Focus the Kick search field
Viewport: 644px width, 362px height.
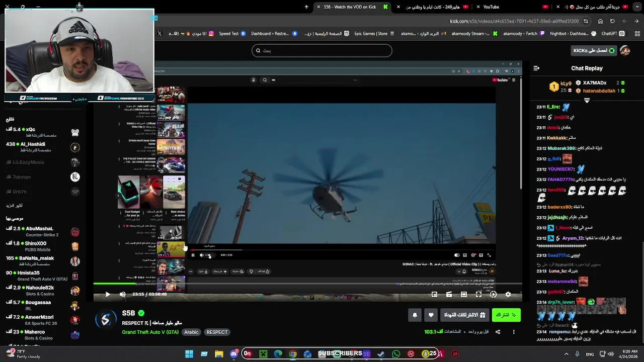pyautogui.click(x=322, y=50)
